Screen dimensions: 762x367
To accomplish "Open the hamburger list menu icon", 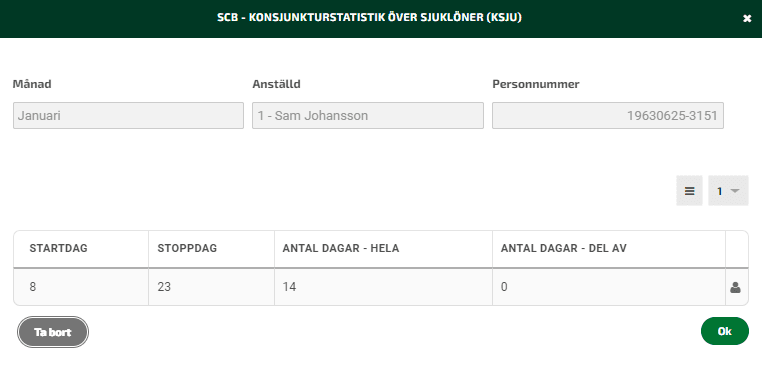I will (689, 191).
